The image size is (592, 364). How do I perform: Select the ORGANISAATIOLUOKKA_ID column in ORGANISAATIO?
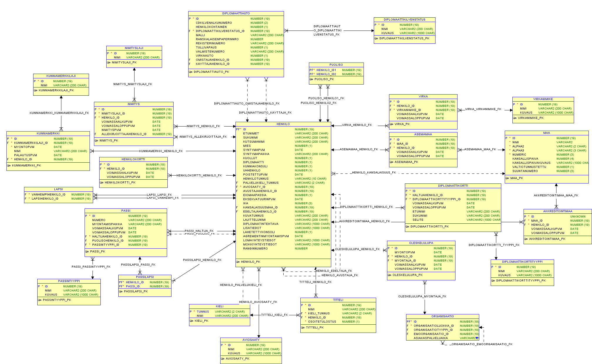click(443, 326)
